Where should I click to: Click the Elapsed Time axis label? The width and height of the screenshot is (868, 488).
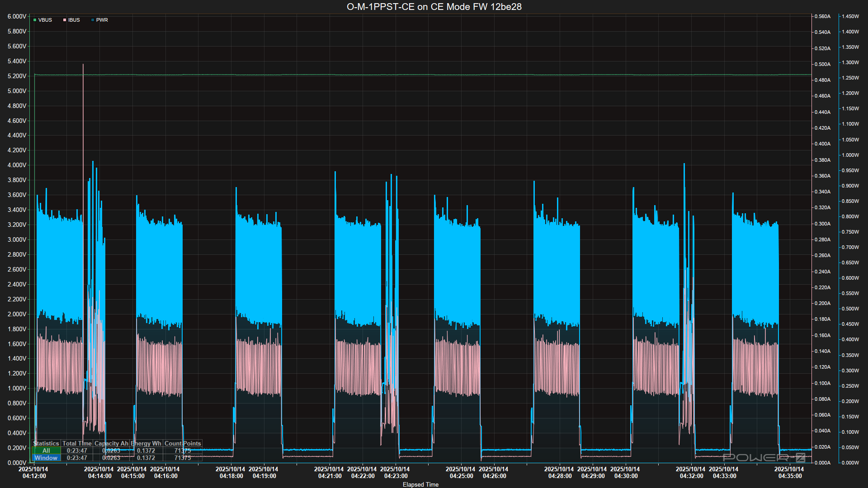[420, 484]
